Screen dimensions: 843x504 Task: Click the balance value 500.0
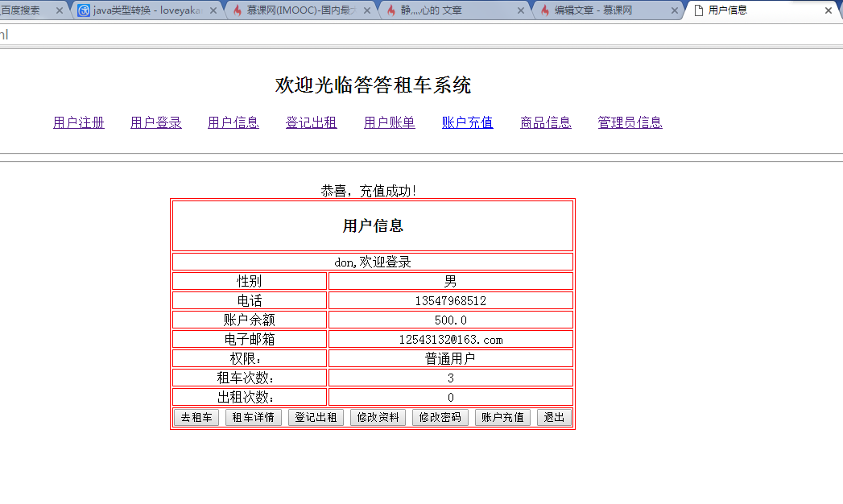451,320
